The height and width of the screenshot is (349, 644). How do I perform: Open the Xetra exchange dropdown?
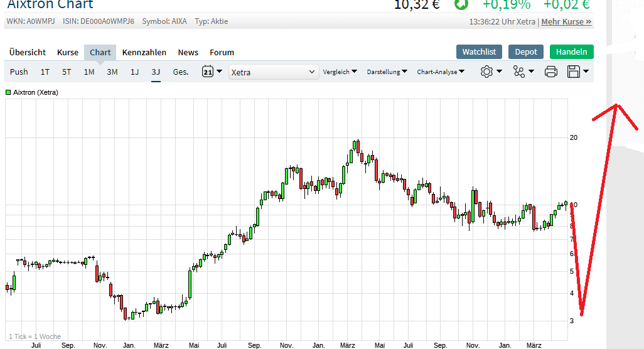point(274,72)
